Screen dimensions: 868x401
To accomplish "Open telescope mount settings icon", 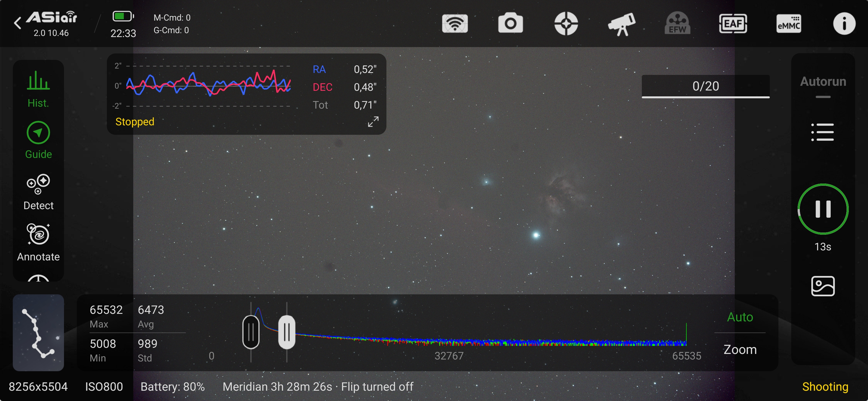I will click(x=622, y=24).
